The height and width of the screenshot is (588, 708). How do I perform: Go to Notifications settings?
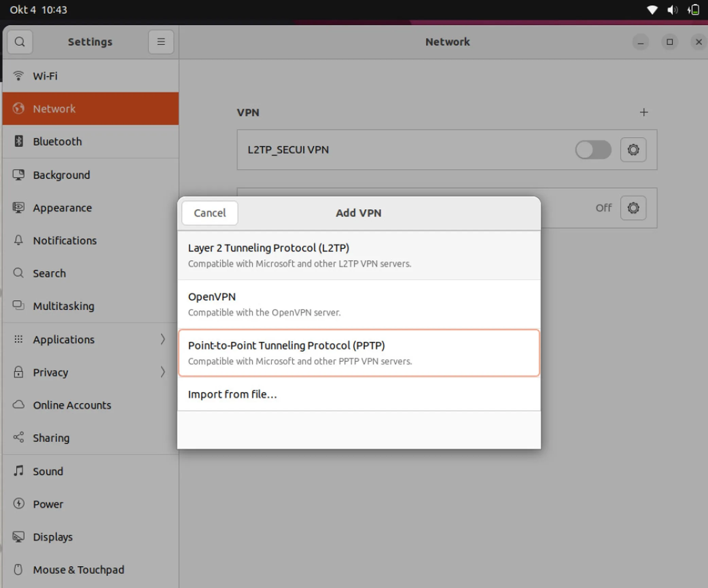point(90,240)
